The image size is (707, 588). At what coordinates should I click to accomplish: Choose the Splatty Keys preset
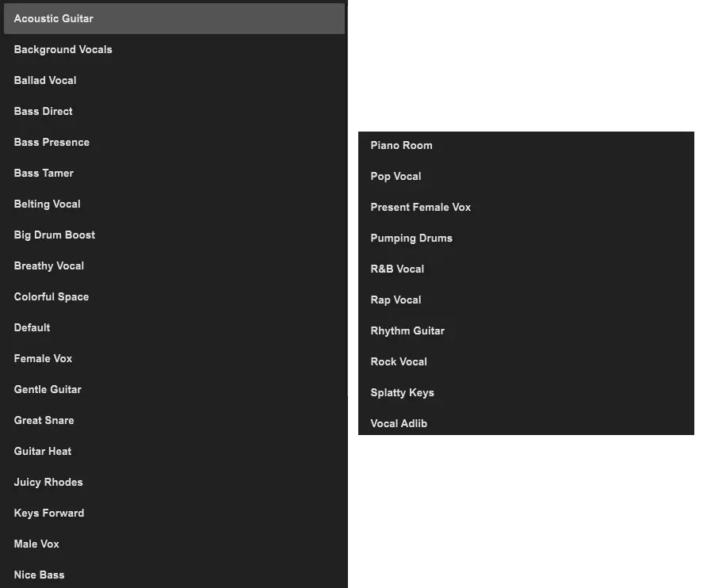tap(402, 392)
